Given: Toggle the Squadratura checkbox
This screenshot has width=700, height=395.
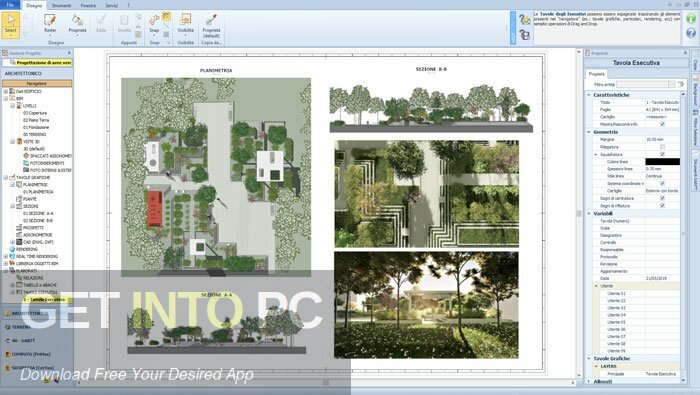Looking at the screenshot, I should (662, 154).
